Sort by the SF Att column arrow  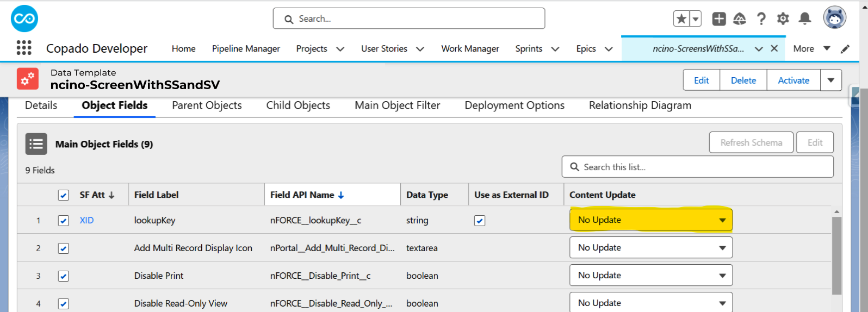coord(111,195)
